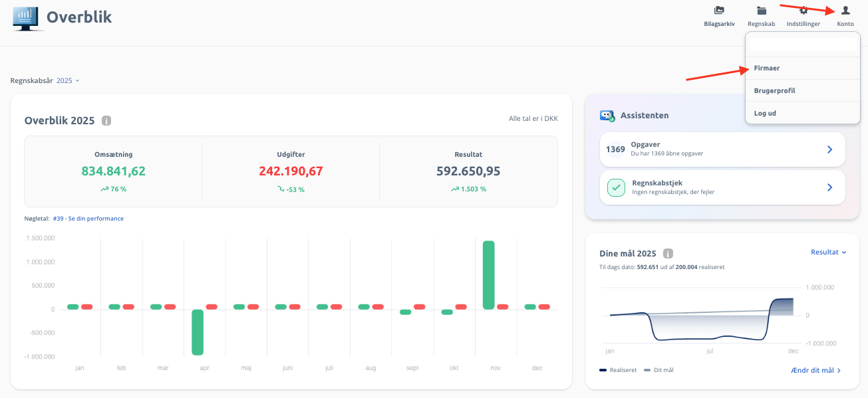This screenshot has width=868, height=398.
Task: Select Brugerprofil in the account menu
Action: (774, 91)
